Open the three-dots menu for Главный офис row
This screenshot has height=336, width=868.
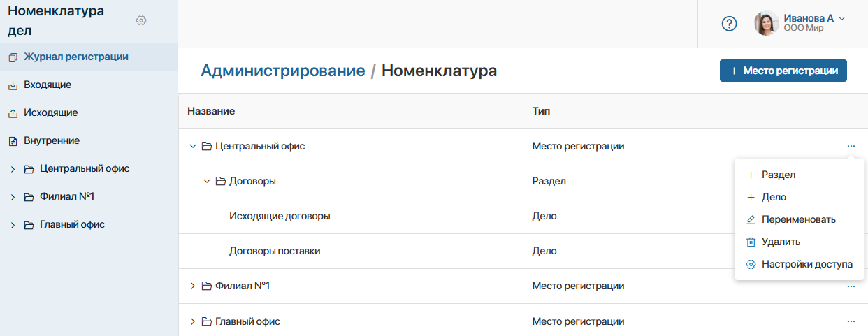pos(851,321)
